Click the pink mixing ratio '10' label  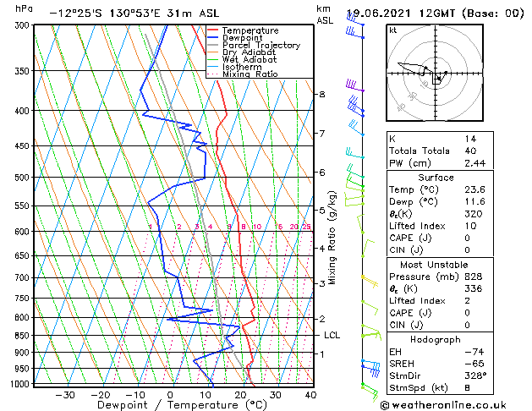click(257, 227)
